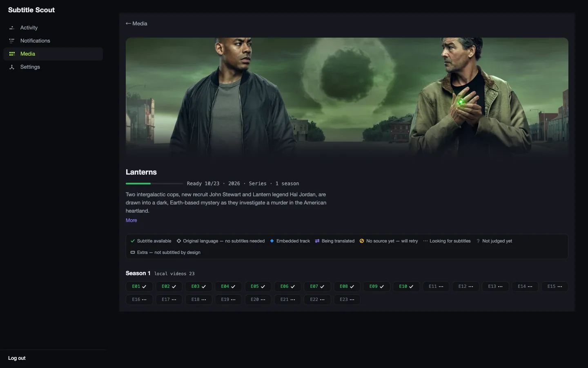The width and height of the screenshot is (588, 368).
Task: Select episode E01 chip
Action: (139, 287)
